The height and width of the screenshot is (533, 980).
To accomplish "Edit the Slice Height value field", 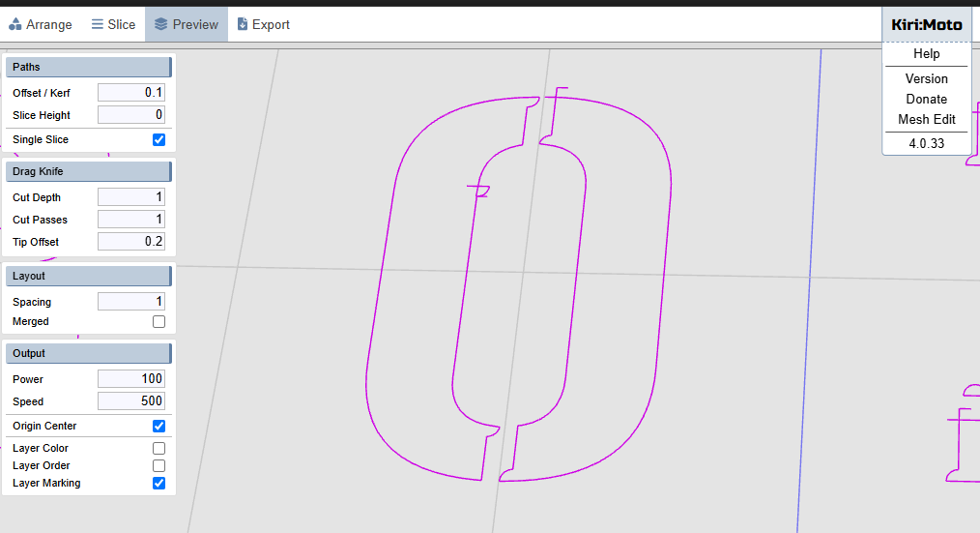I will click(x=131, y=115).
